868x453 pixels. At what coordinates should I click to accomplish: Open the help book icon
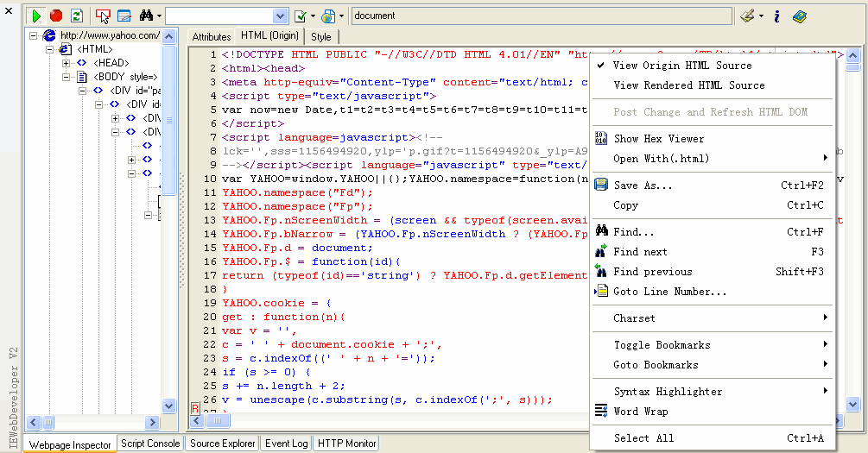click(x=799, y=16)
